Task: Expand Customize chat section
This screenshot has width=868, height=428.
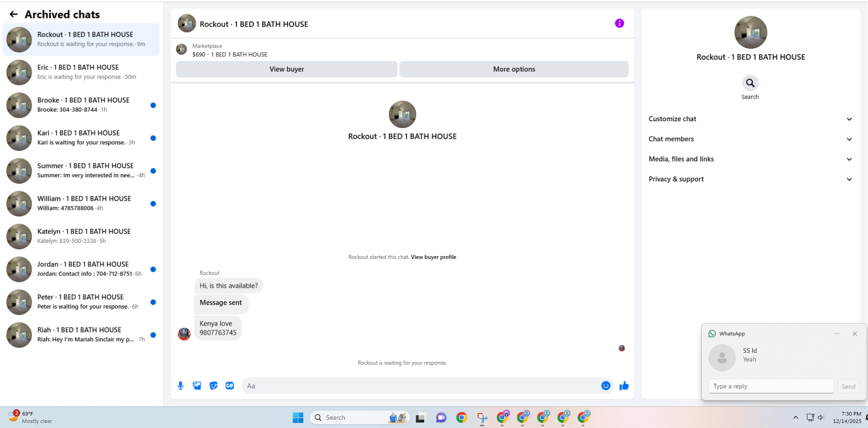Action: click(x=750, y=119)
